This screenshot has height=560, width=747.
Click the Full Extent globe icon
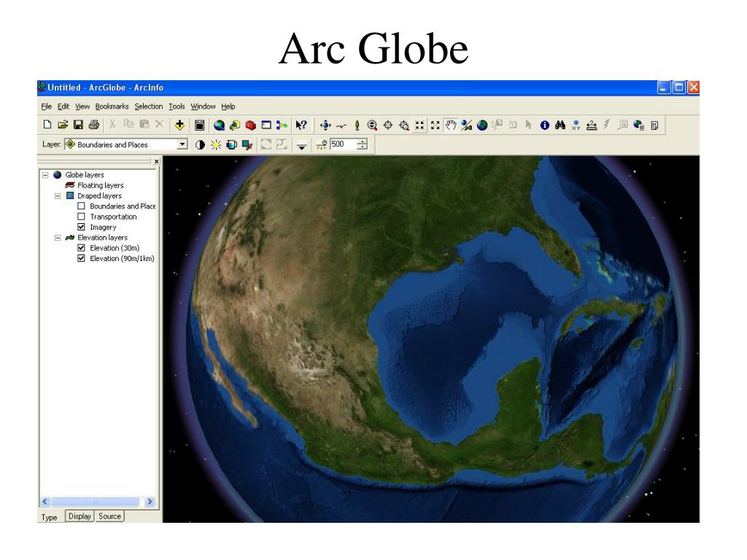[482, 125]
